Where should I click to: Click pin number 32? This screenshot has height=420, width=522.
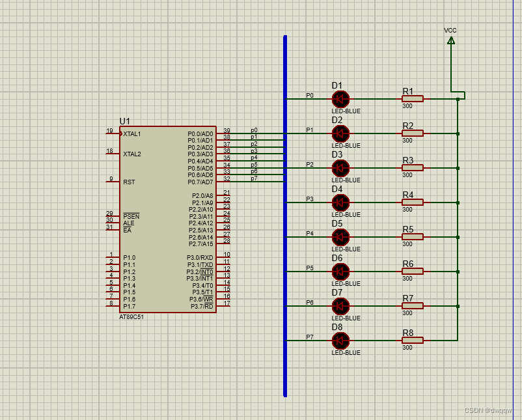coord(227,179)
